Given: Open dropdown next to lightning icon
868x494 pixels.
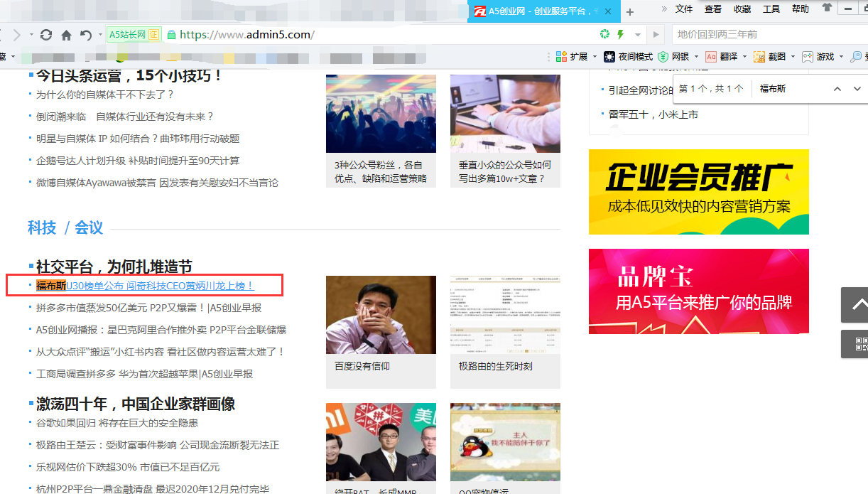Looking at the screenshot, I should [x=638, y=35].
